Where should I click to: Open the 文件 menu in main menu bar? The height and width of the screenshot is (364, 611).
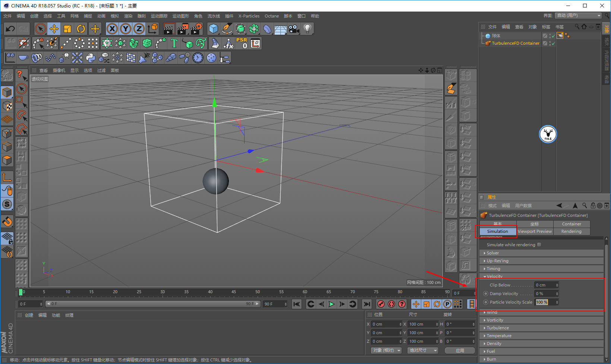(7, 16)
